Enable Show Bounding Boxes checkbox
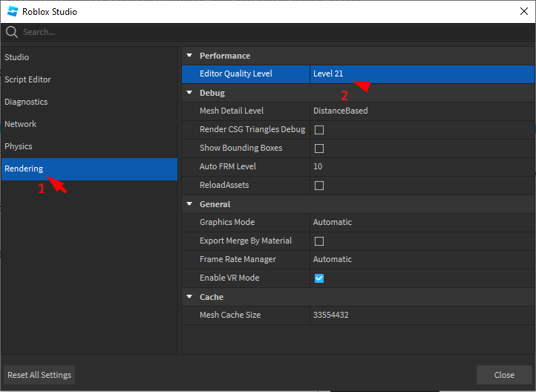The image size is (536, 392). (319, 148)
